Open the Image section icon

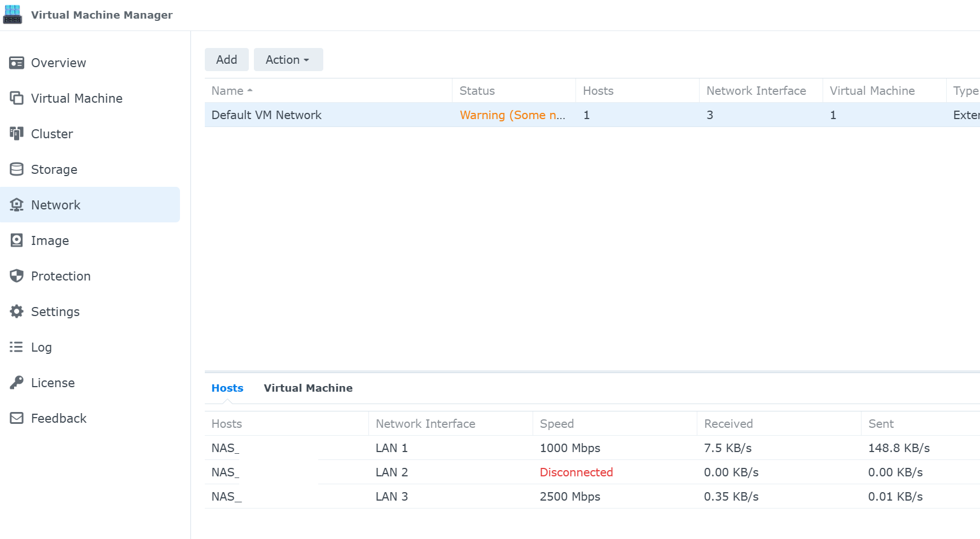coord(17,240)
